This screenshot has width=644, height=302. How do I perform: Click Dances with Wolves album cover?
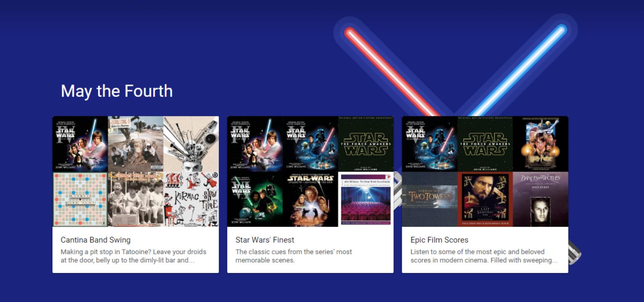tap(541, 199)
